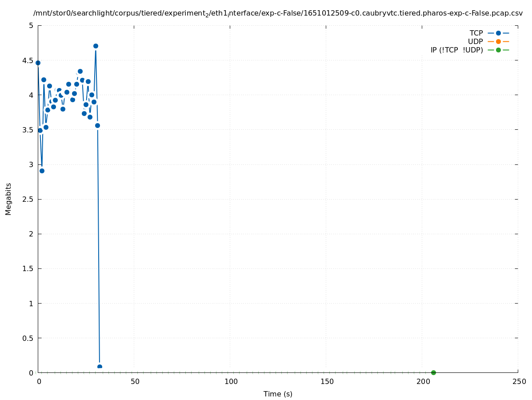Image resolution: width=532 pixels, height=400 pixels.
Task: Click the orange UDP legend marker
Action: pyautogui.click(x=498, y=41)
